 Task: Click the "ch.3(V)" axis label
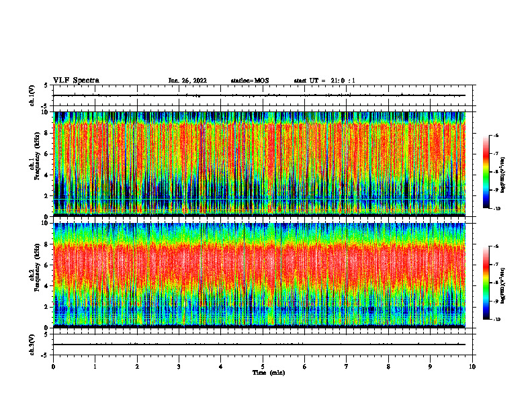click(x=32, y=345)
